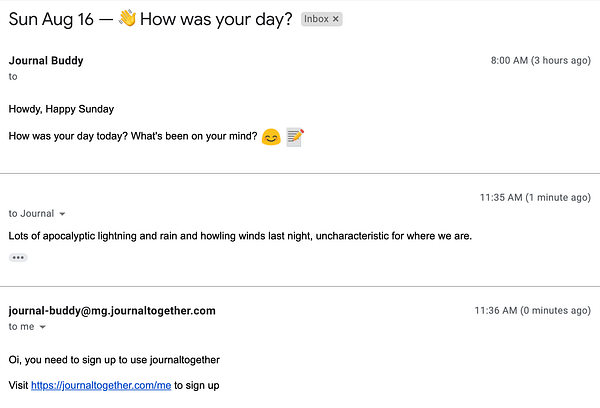Click 'to' recipient line under Journal Buddy
The image size is (600, 408).
pyautogui.click(x=13, y=77)
